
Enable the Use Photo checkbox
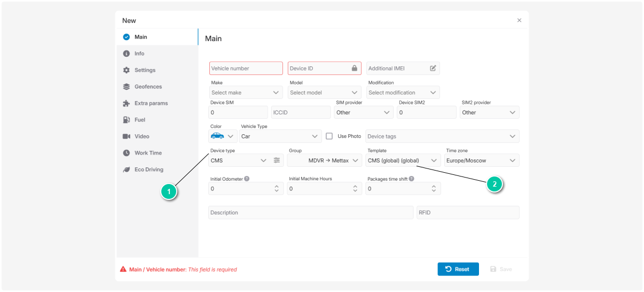(x=329, y=136)
